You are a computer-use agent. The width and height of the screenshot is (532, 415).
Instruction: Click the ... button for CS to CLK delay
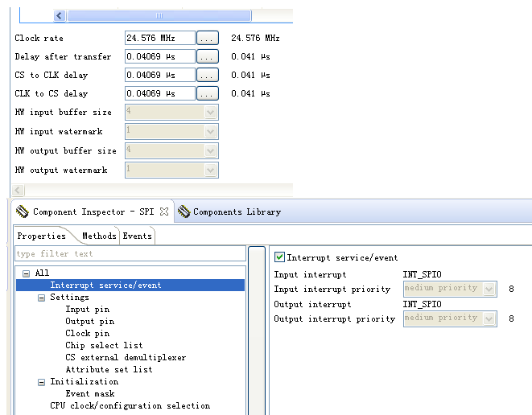pyautogui.click(x=208, y=75)
